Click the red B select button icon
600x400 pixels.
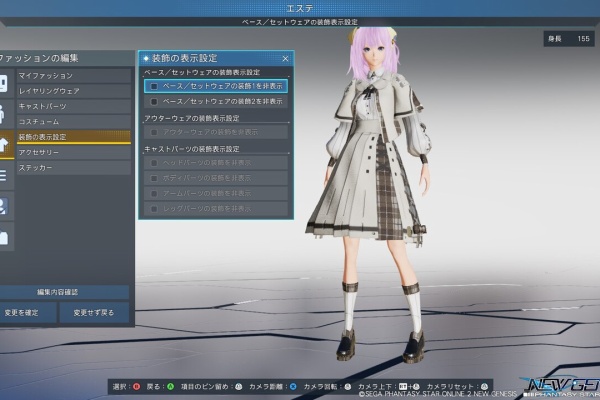point(137,387)
